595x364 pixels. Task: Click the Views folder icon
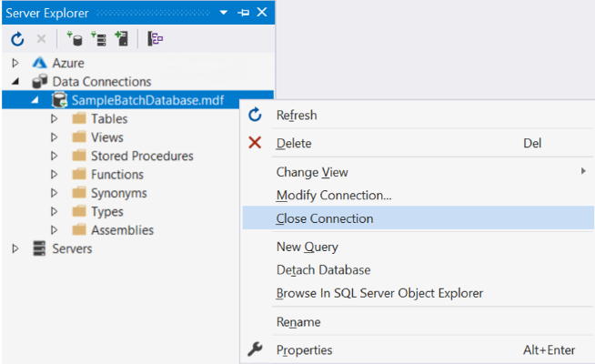pyautogui.click(x=79, y=136)
